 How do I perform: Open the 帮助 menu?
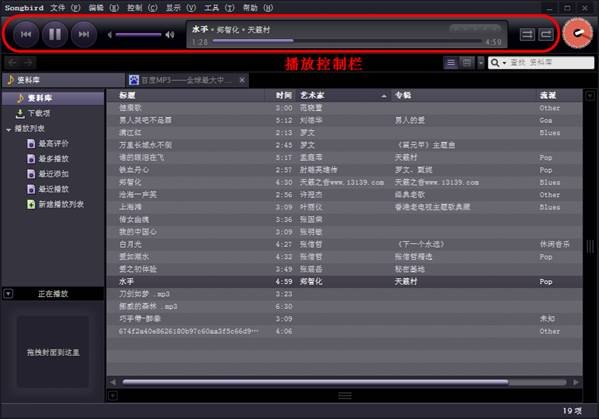point(258,8)
